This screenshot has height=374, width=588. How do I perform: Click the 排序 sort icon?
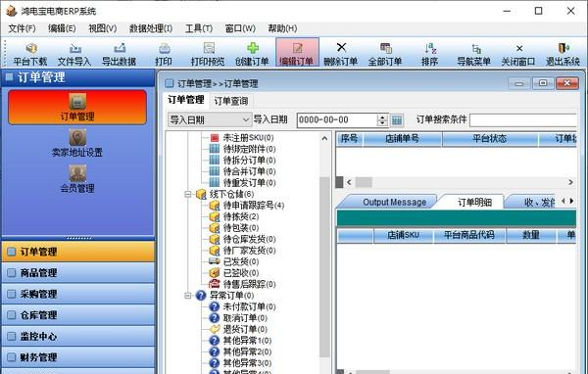coord(430,48)
